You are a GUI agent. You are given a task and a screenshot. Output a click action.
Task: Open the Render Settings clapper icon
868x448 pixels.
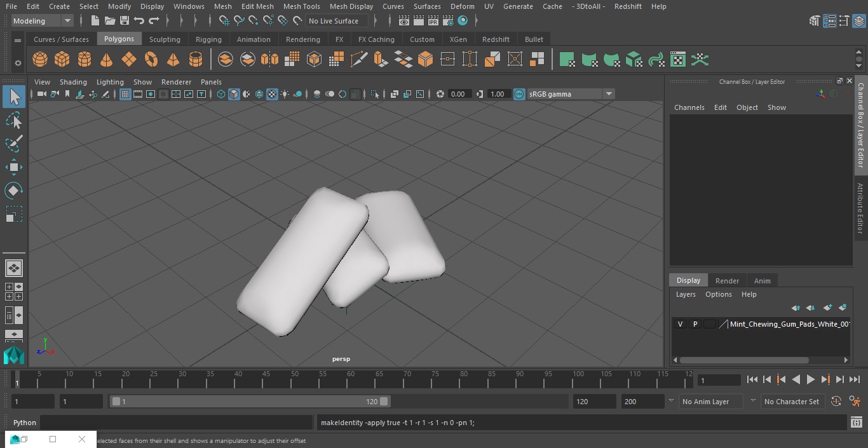coord(448,21)
